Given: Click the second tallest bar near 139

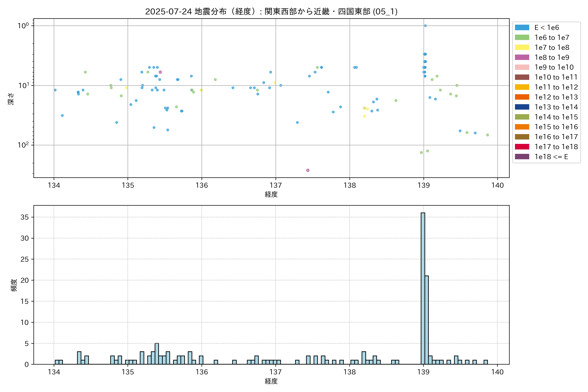Looking at the screenshot, I should point(426,320).
